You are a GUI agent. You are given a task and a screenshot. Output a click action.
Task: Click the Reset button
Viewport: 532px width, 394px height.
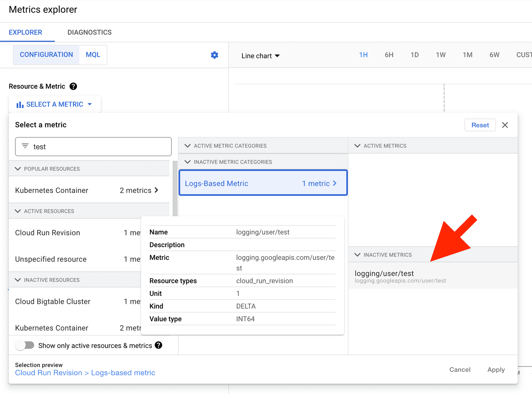click(480, 125)
